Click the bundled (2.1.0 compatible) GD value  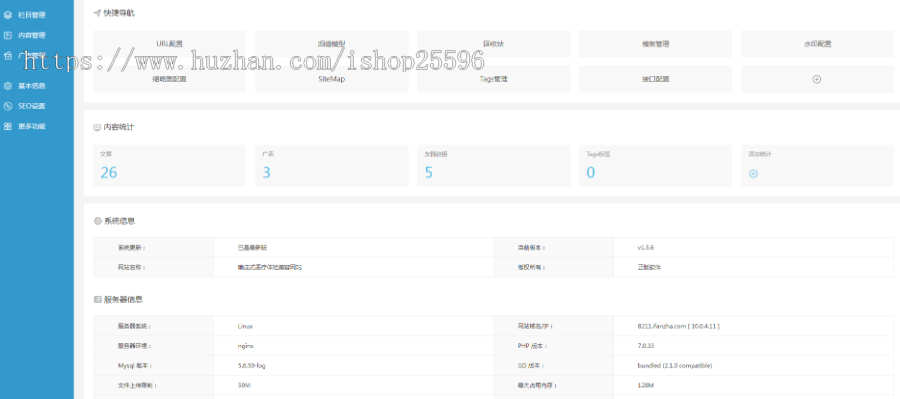[674, 366]
